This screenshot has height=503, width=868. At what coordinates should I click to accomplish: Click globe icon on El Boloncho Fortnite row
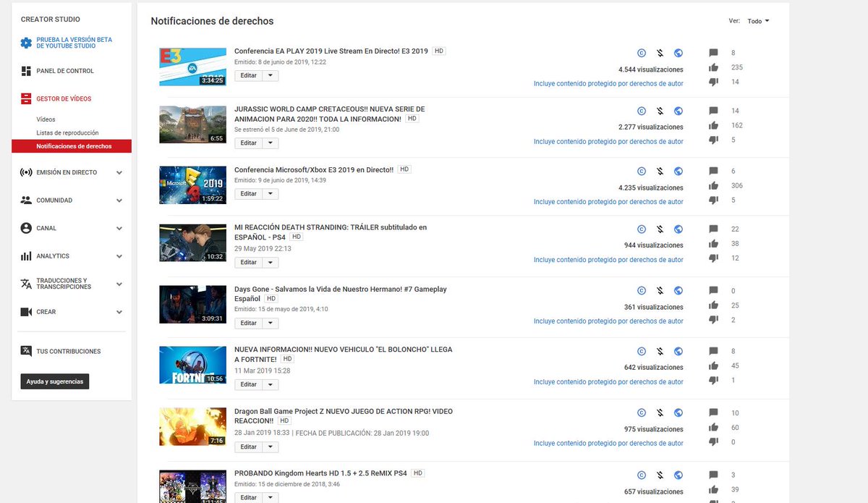(x=678, y=351)
